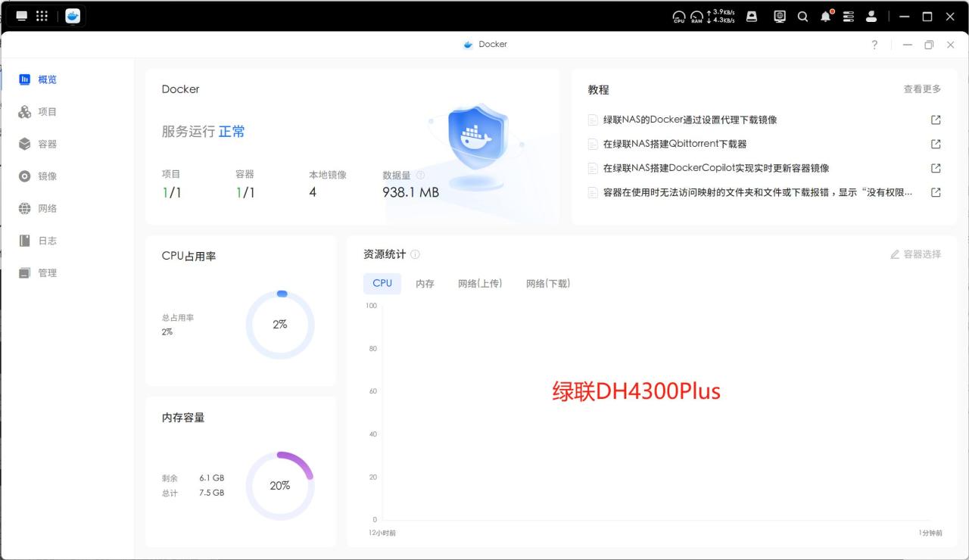
Task: Open search with the magnifier icon
Action: (x=802, y=16)
